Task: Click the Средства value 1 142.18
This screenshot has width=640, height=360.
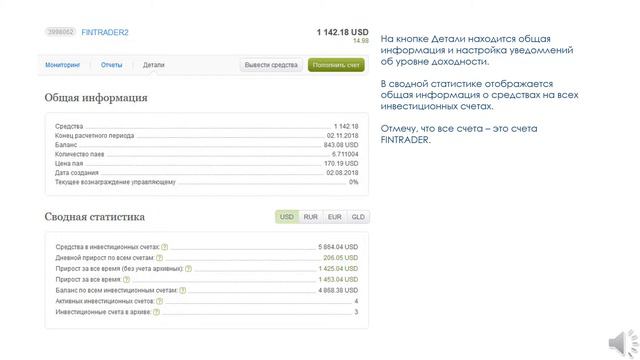Action: 346,126
